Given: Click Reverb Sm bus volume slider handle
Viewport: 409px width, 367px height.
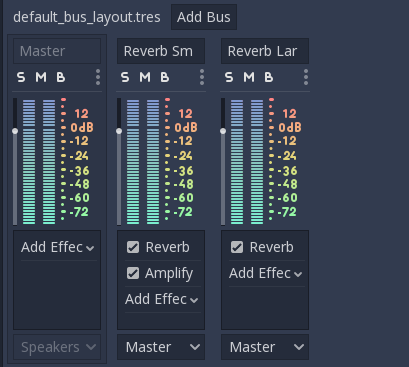Looking at the screenshot, I should pyautogui.click(x=119, y=131).
